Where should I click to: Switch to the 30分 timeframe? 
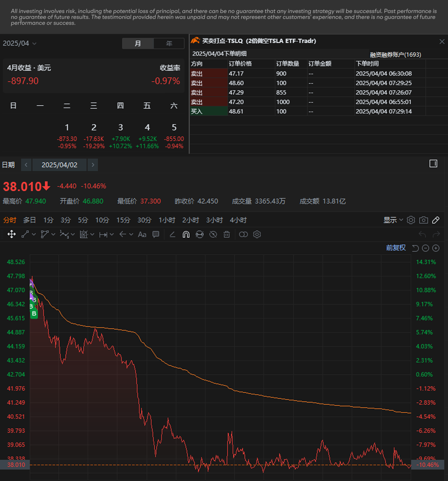point(144,220)
